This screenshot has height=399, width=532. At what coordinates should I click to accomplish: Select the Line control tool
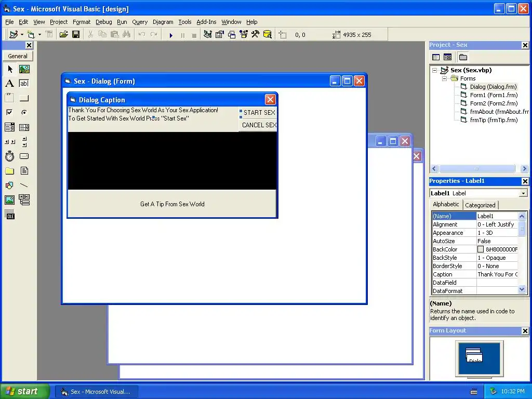coord(24,185)
